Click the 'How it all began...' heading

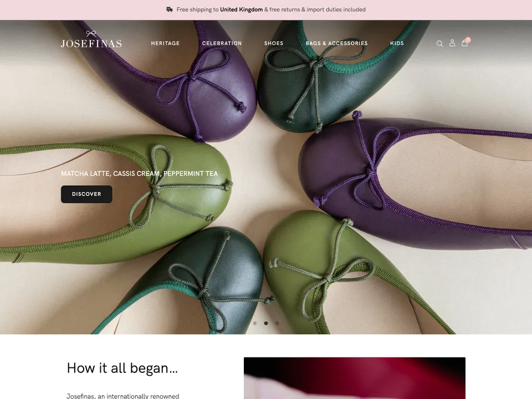122,368
